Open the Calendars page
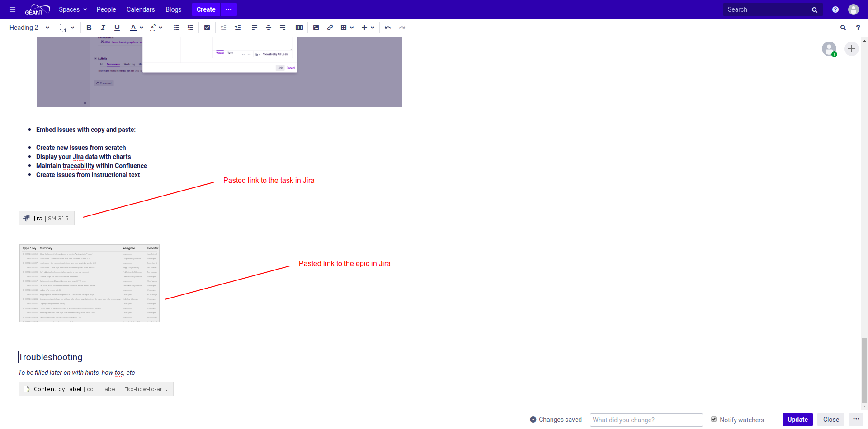Image resolution: width=868 pixels, height=429 pixels. click(x=141, y=9)
